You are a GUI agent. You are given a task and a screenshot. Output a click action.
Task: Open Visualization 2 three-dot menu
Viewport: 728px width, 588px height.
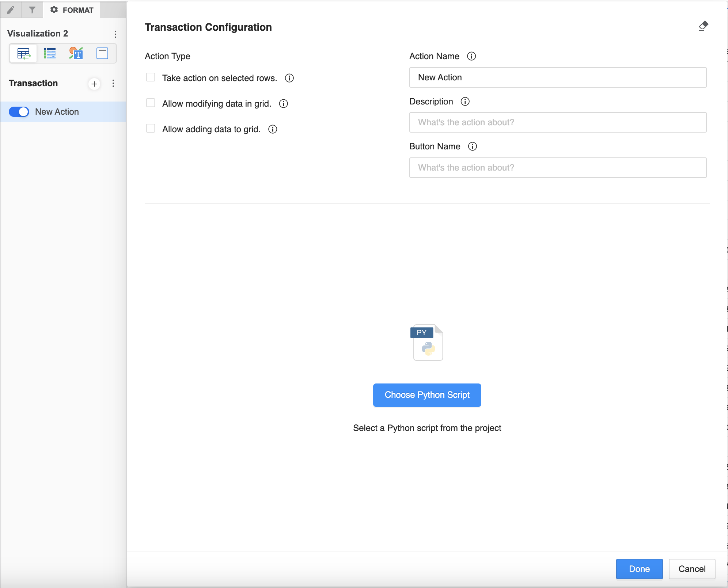115,34
